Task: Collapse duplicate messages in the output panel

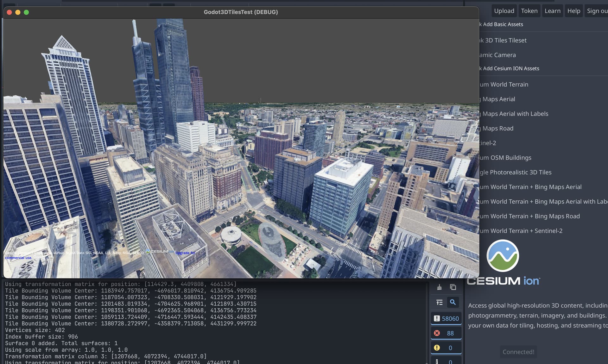Action: 439,302
